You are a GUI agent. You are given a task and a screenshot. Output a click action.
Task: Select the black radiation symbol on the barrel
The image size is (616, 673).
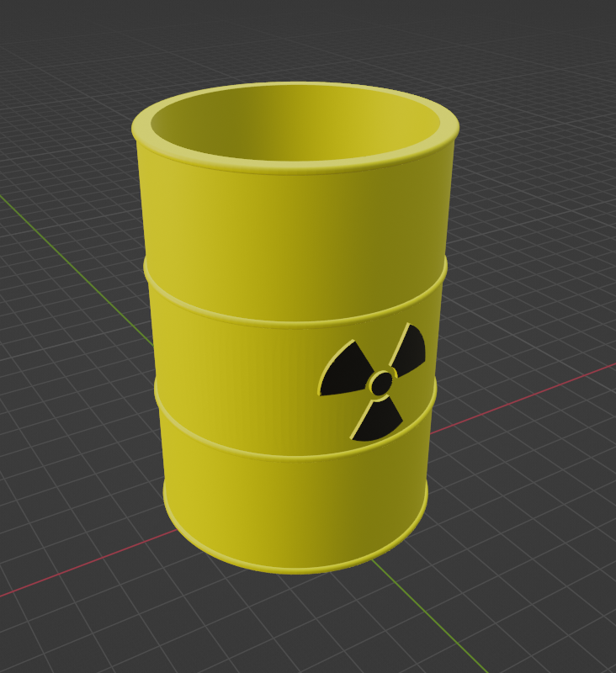[x=373, y=383]
